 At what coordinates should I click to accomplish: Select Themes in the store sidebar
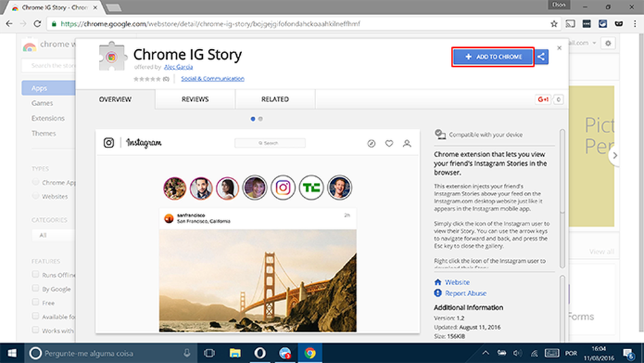point(44,134)
